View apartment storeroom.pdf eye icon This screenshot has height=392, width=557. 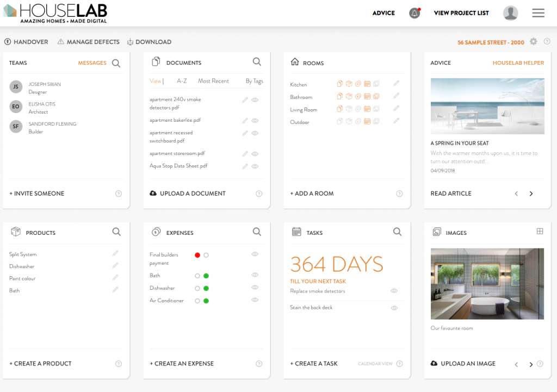pos(255,154)
